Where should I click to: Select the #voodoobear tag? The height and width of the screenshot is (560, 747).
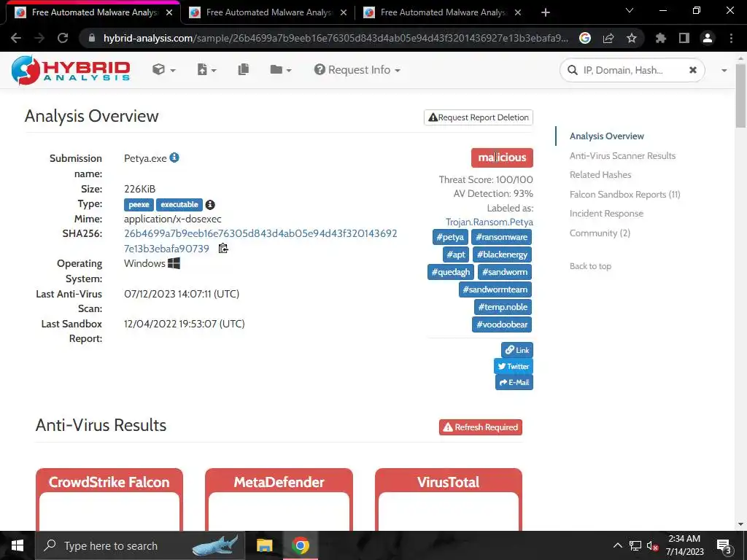tap(502, 324)
